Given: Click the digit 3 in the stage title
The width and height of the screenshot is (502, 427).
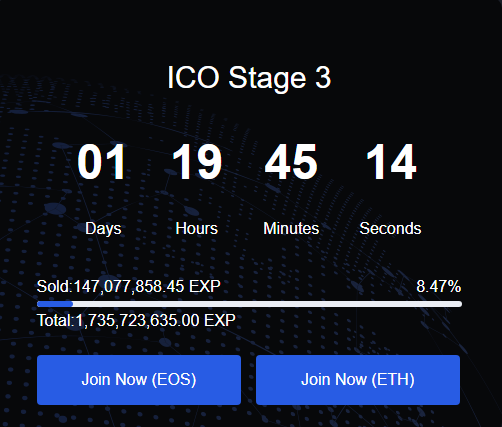Looking at the screenshot, I should [323, 78].
